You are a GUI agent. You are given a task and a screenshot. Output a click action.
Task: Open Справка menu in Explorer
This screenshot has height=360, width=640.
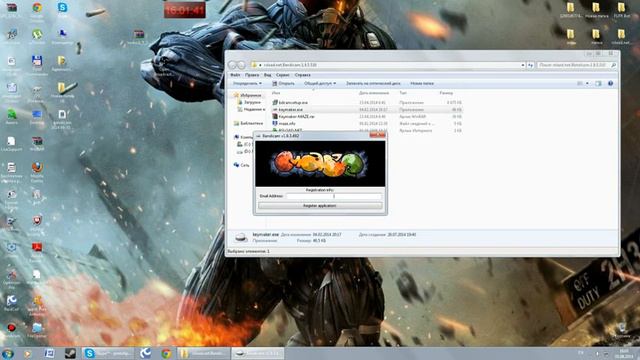tap(302, 75)
